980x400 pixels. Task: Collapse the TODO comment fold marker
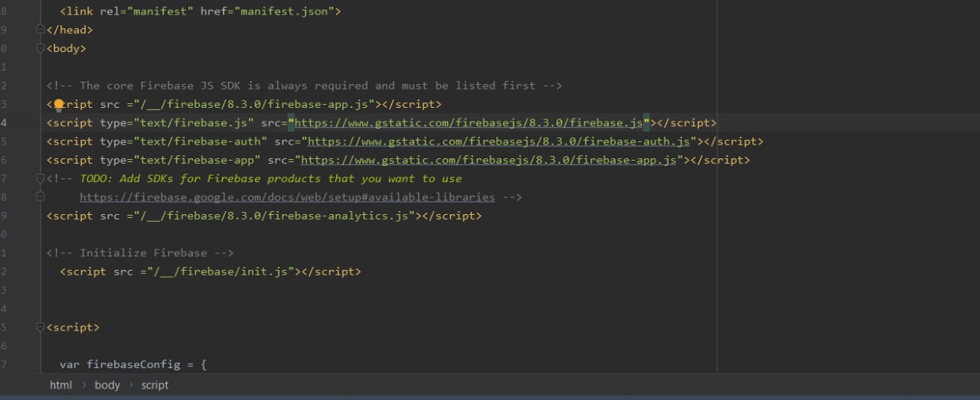click(41, 178)
